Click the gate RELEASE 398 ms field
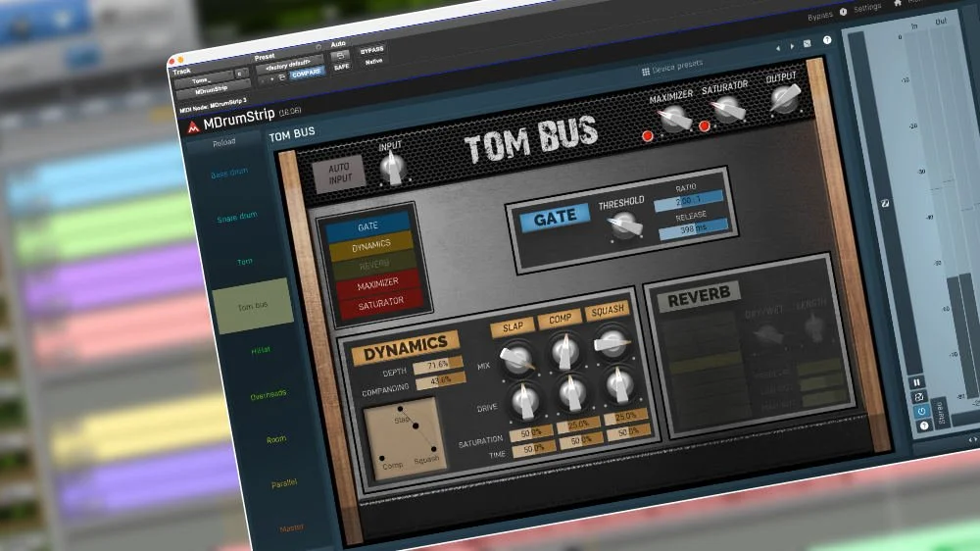This screenshot has height=551, width=980. tap(694, 228)
